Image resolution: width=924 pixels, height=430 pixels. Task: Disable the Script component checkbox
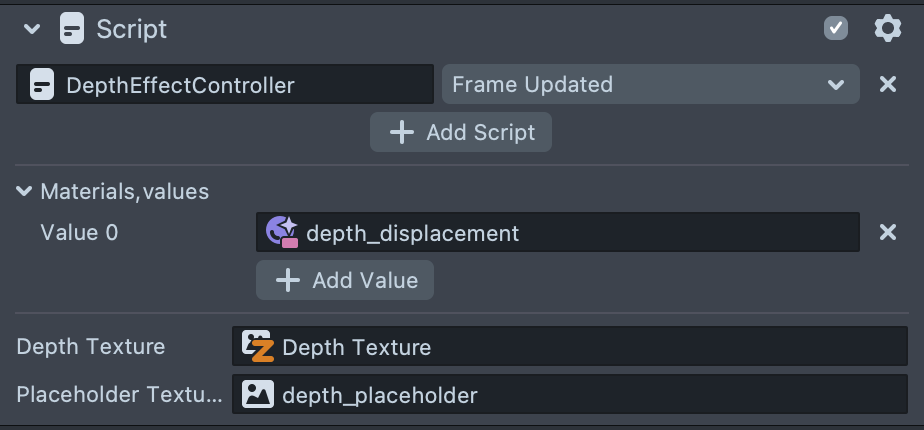click(836, 29)
